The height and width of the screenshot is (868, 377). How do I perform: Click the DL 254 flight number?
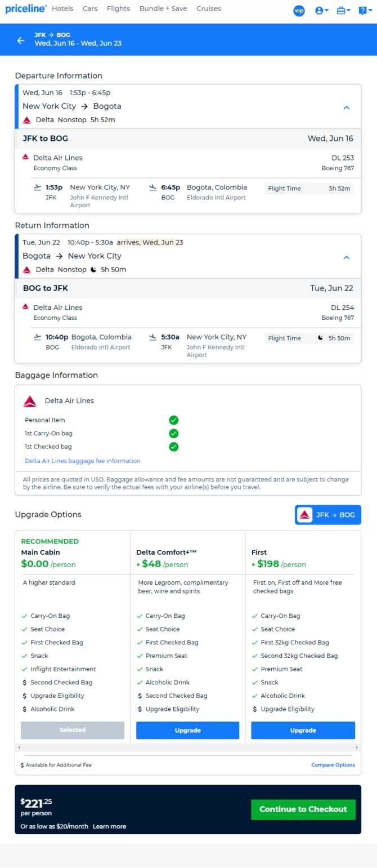click(x=343, y=308)
